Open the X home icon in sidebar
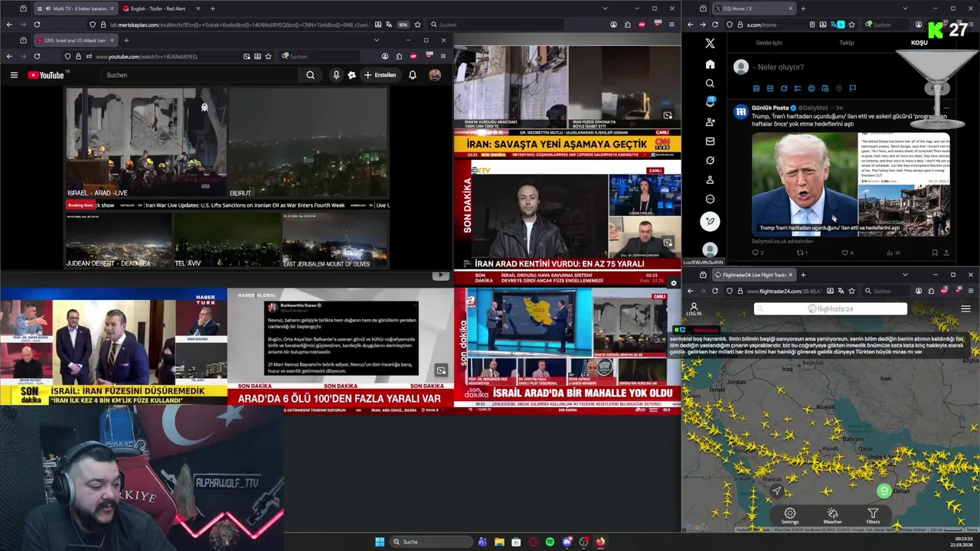980x551 pixels. click(710, 64)
